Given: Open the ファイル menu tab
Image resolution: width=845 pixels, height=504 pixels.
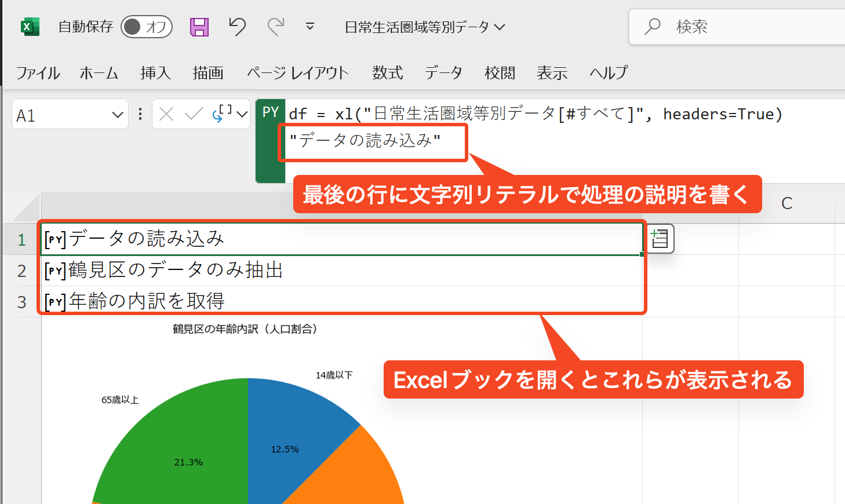Looking at the screenshot, I should pos(38,73).
